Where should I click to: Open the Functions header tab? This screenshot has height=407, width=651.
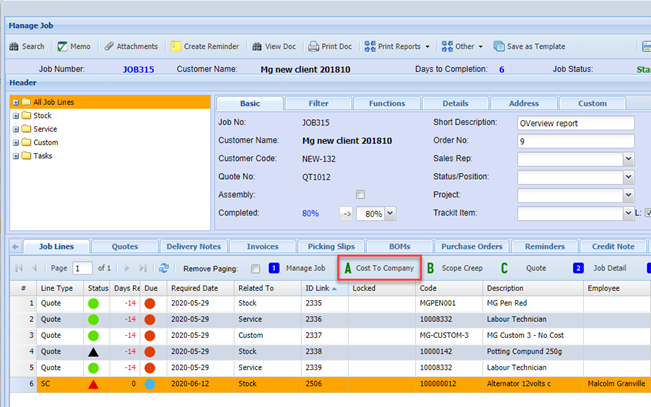[x=386, y=103]
